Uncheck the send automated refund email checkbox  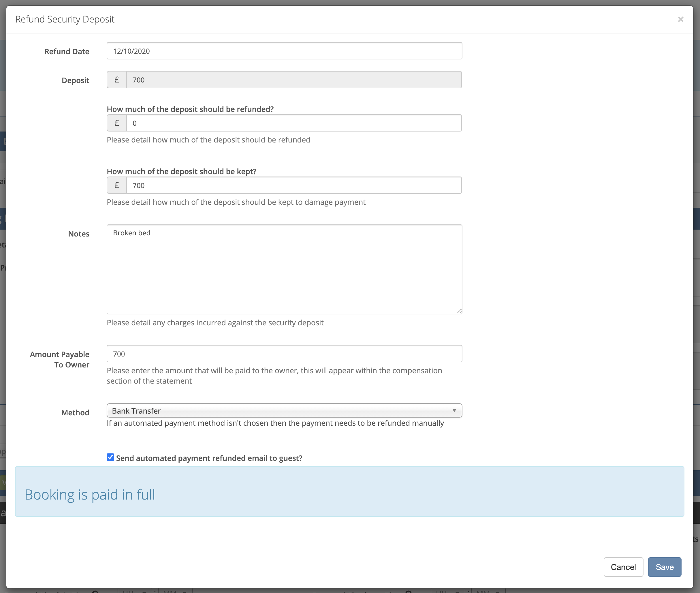110,457
